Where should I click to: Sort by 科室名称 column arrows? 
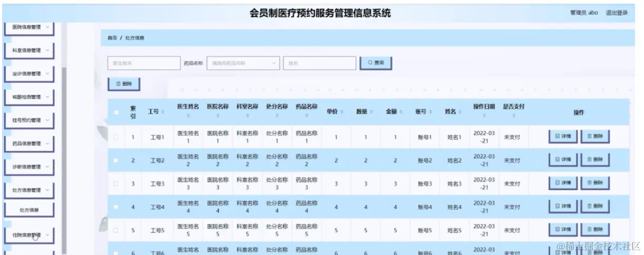pyautogui.click(x=247, y=116)
